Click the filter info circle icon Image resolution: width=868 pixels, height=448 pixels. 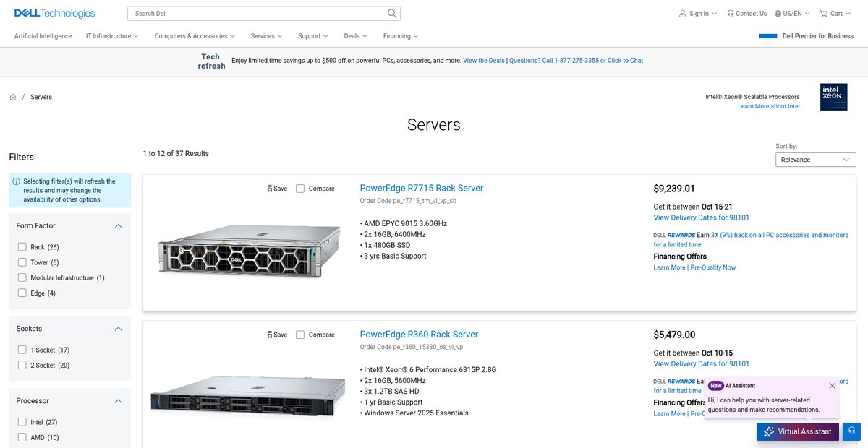17,181
